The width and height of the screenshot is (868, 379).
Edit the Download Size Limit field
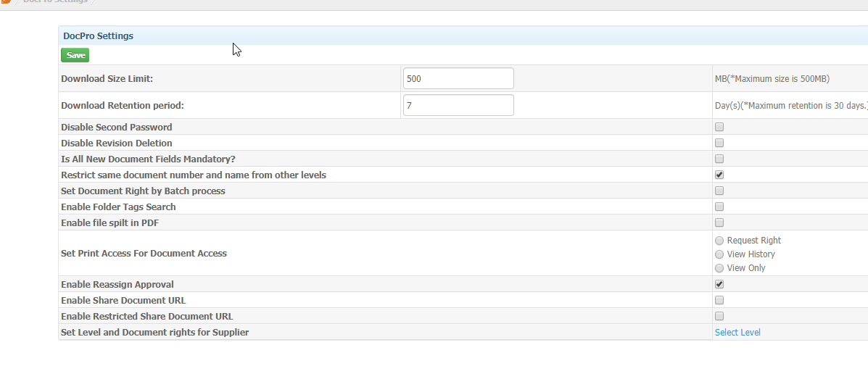[x=458, y=78]
